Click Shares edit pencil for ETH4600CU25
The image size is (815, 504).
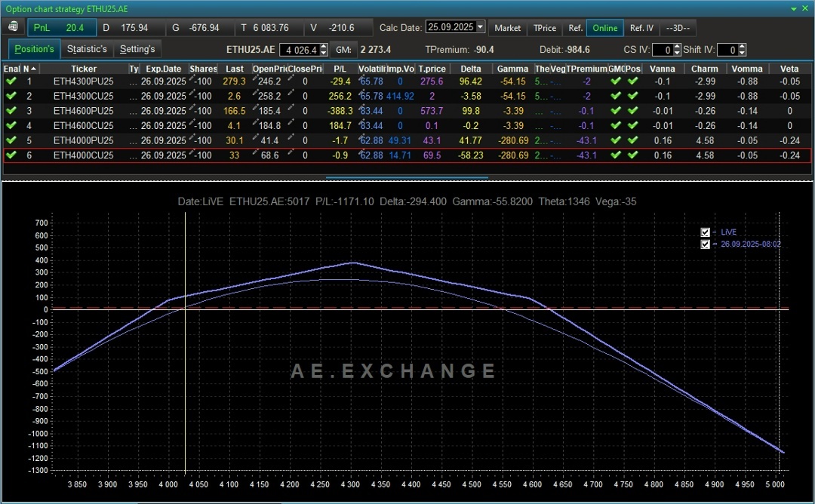(x=192, y=123)
